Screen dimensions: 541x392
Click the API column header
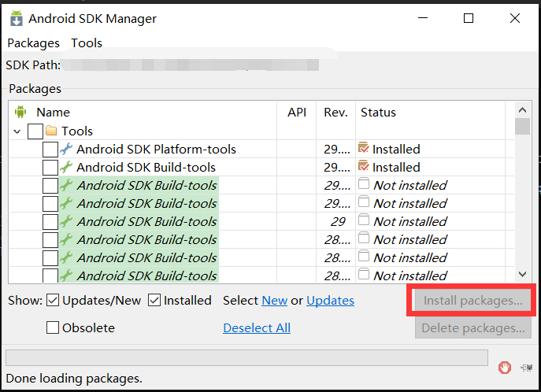click(x=297, y=113)
